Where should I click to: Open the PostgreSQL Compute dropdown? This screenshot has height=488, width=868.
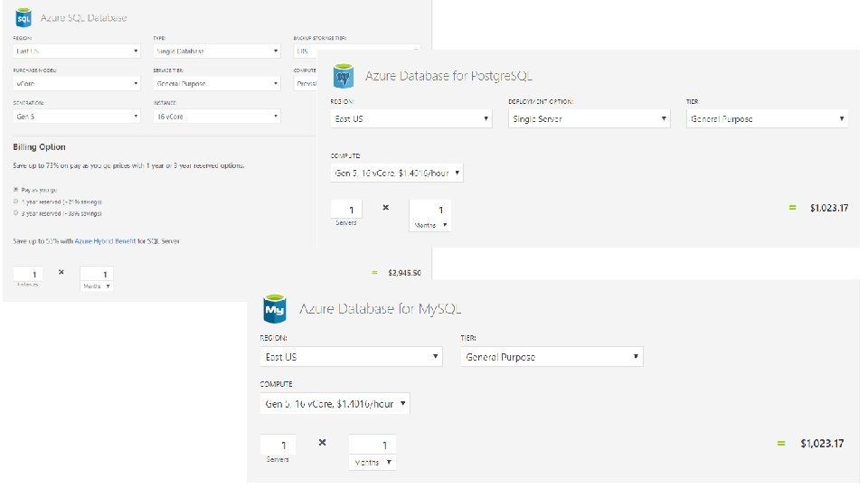pyautogui.click(x=397, y=173)
